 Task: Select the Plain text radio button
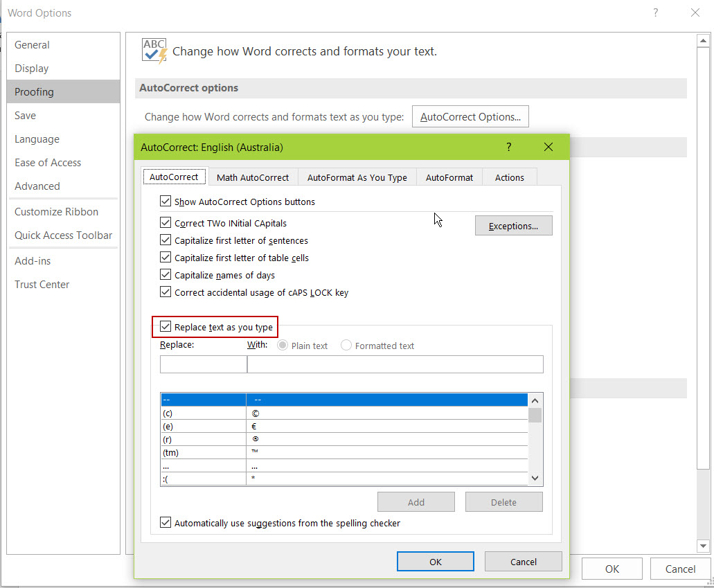(283, 345)
